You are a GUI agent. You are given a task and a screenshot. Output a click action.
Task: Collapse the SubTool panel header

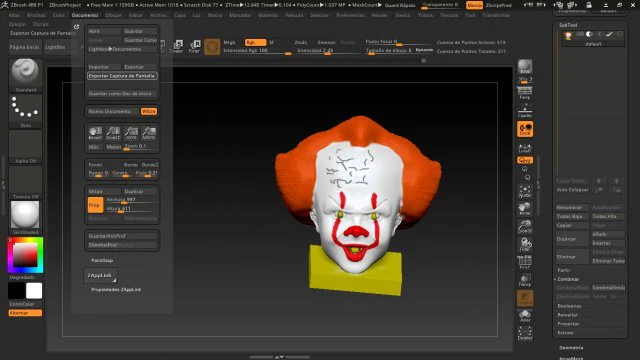(568, 25)
